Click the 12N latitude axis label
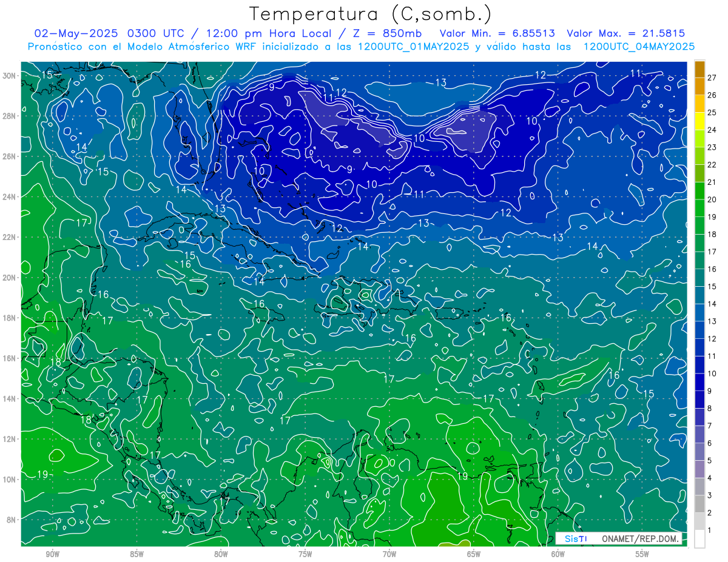The image size is (728, 562). coord(10,439)
